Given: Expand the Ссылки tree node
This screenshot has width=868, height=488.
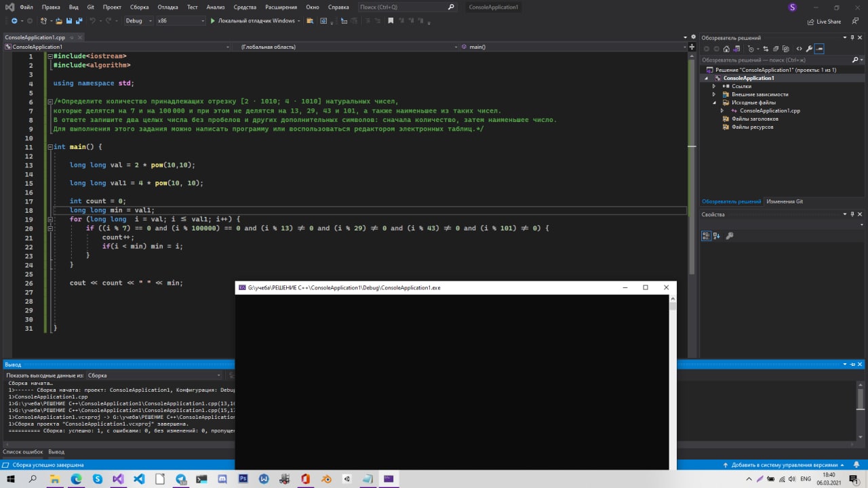Looking at the screenshot, I should tap(713, 86).
